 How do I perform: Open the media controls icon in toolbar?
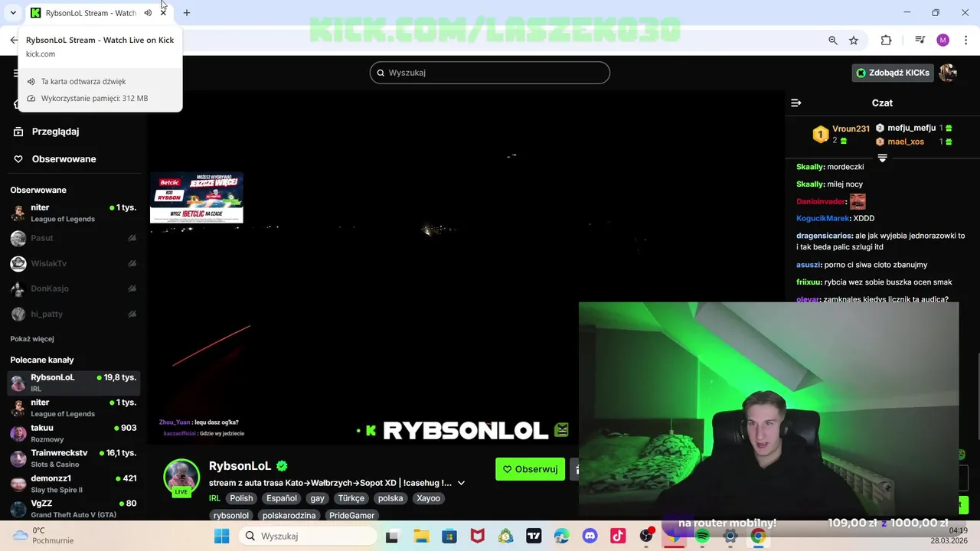click(920, 41)
